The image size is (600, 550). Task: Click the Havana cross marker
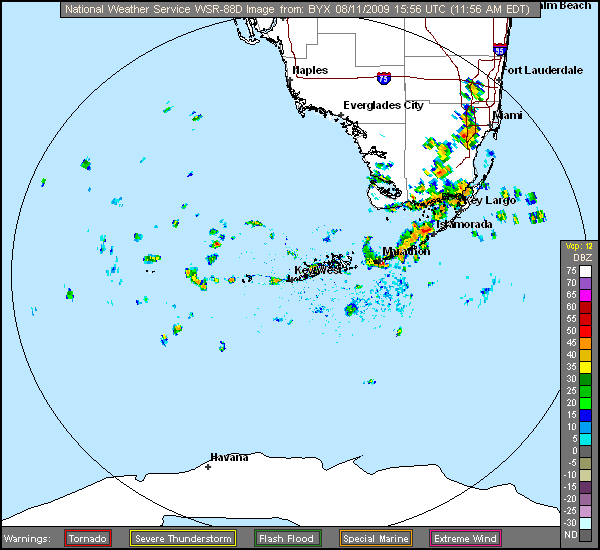tap(208, 467)
